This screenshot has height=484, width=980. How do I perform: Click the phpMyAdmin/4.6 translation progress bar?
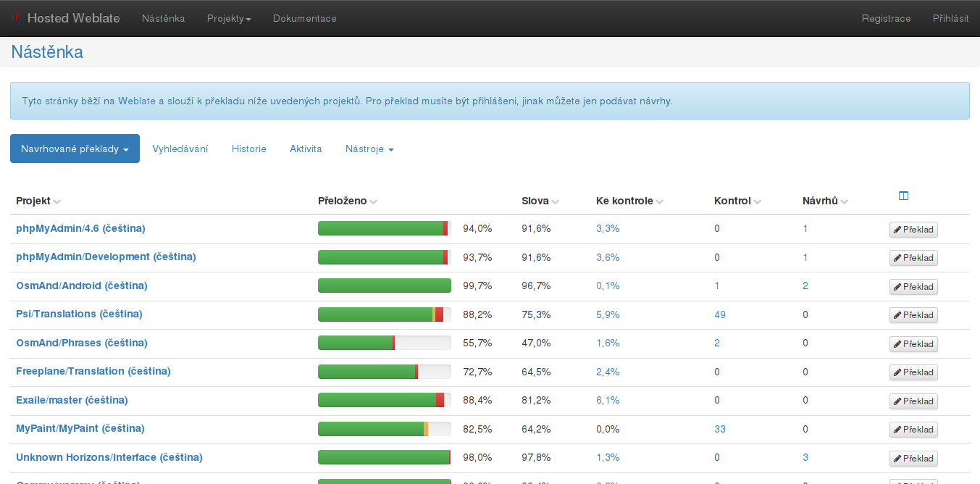[385, 228]
